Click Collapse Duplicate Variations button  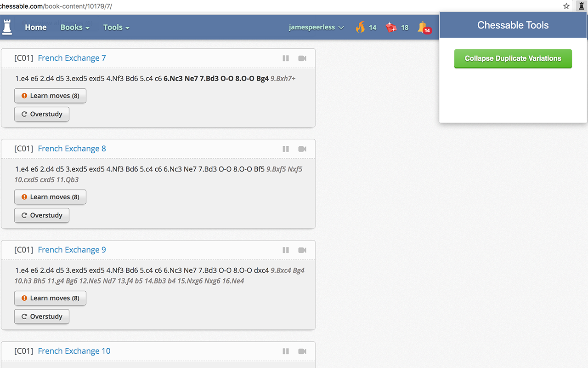tap(513, 58)
